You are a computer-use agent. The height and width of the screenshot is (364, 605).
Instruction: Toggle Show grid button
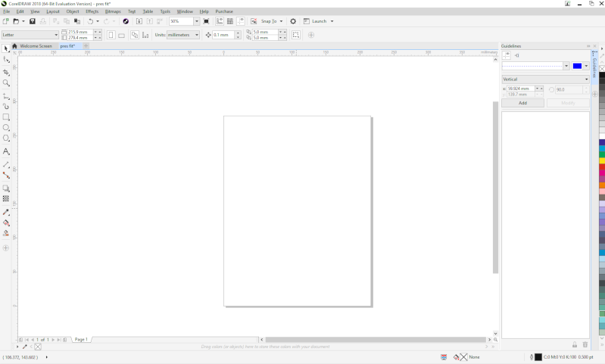pos(230,21)
